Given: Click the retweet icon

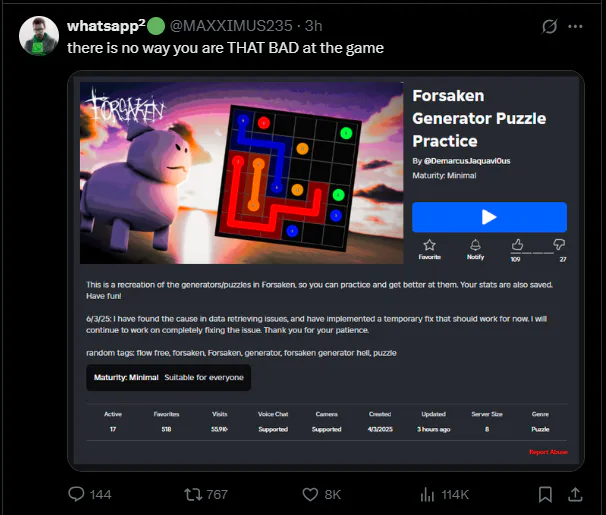Looking at the screenshot, I should 192,495.
